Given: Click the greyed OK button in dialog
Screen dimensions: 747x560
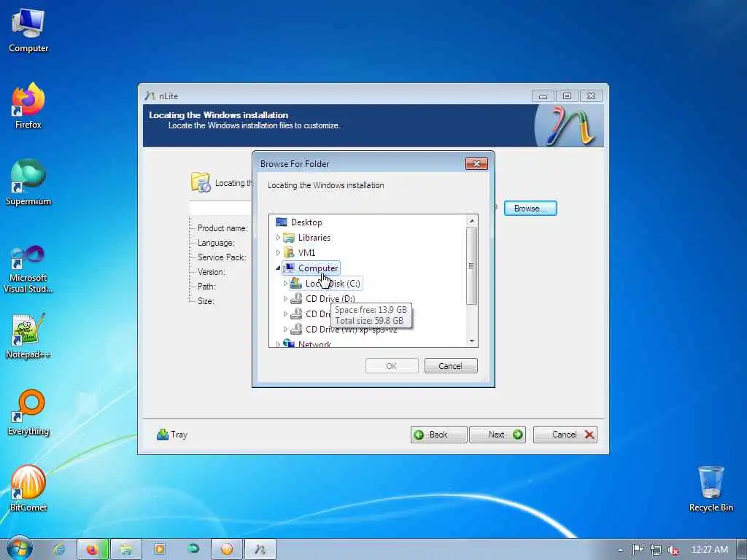Looking at the screenshot, I should (392, 366).
